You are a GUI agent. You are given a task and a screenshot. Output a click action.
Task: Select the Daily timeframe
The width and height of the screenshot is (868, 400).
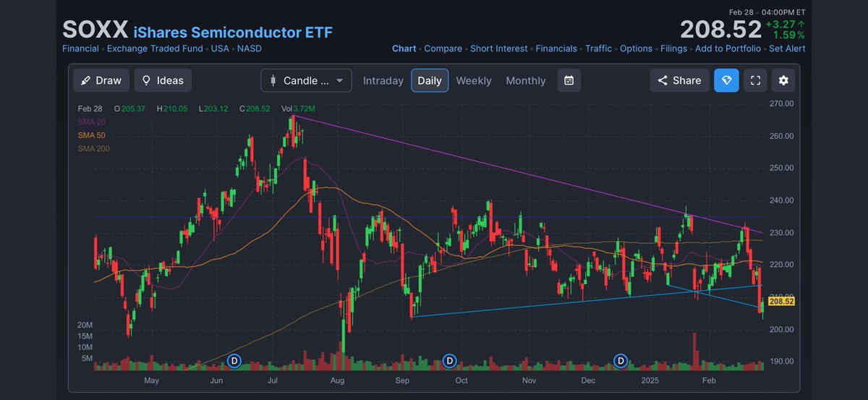[x=430, y=80]
